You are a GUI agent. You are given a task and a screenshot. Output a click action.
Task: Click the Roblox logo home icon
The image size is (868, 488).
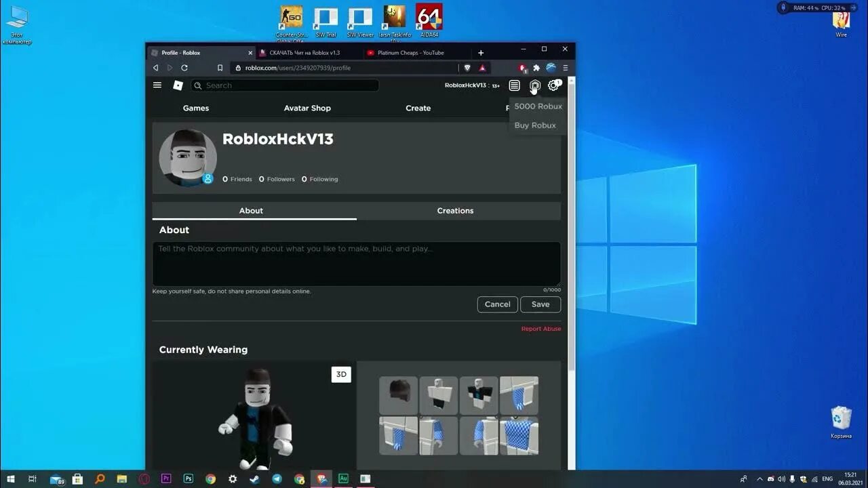(x=178, y=85)
